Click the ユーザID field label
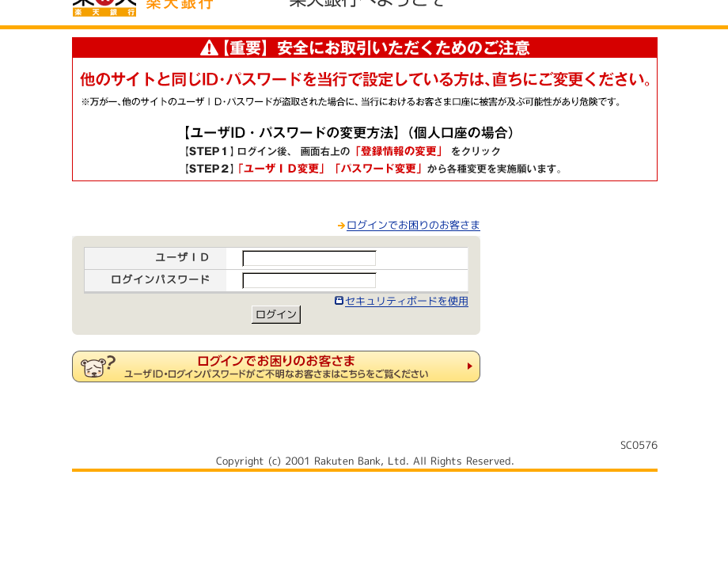This screenshot has height=581, width=728. [x=182, y=258]
